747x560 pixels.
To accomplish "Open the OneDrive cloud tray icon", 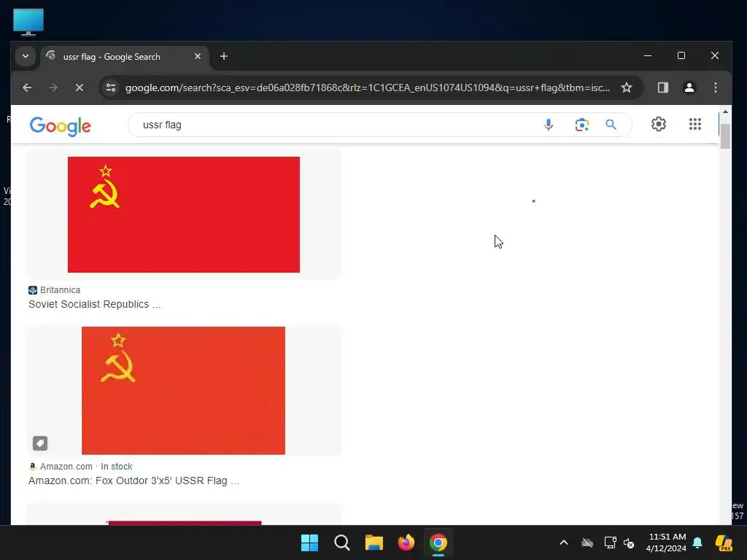I will [x=587, y=542].
